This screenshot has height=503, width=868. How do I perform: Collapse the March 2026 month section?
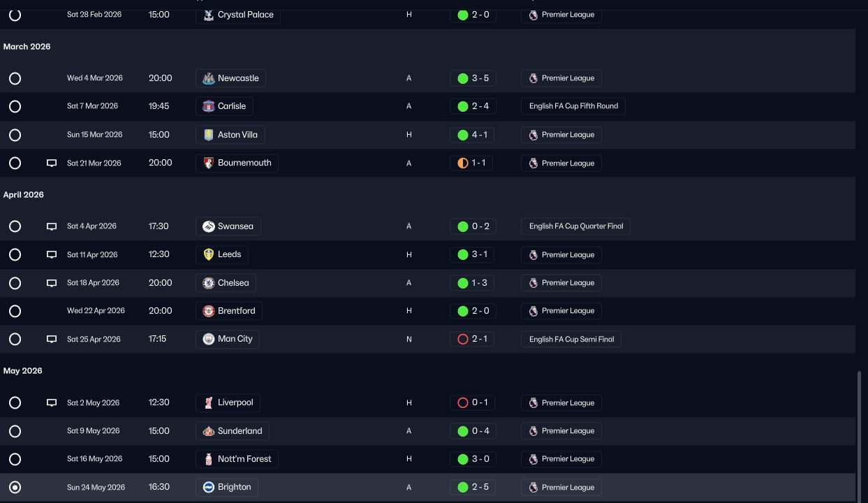tap(27, 47)
